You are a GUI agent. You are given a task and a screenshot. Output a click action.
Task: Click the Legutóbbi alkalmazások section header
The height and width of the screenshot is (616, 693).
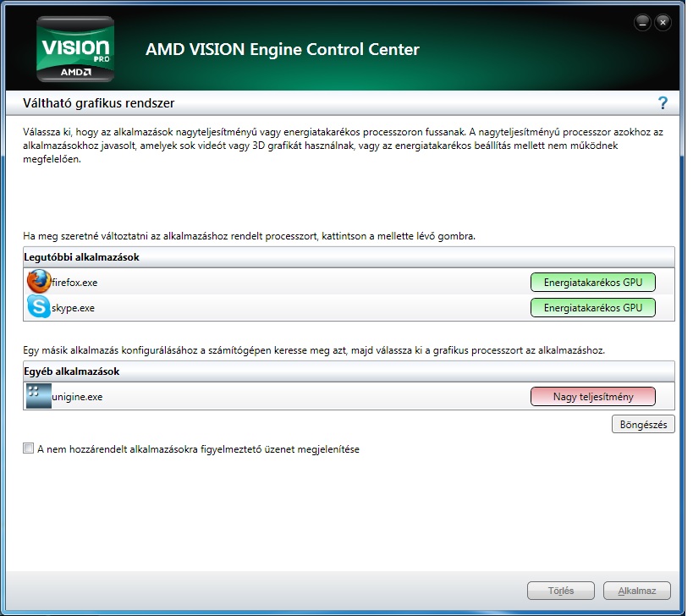(x=349, y=257)
